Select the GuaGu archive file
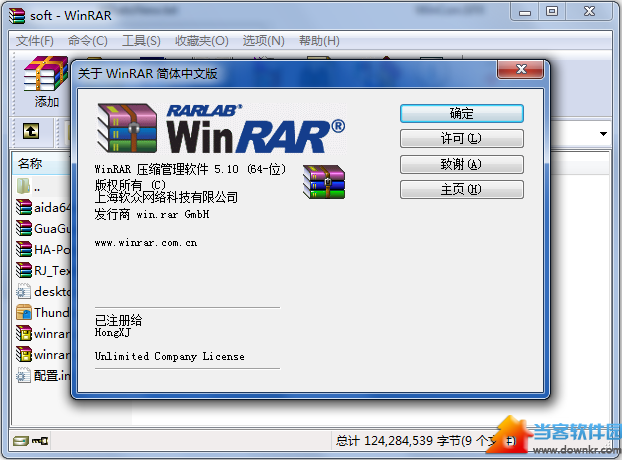This screenshot has width=622, height=460. pos(43,228)
